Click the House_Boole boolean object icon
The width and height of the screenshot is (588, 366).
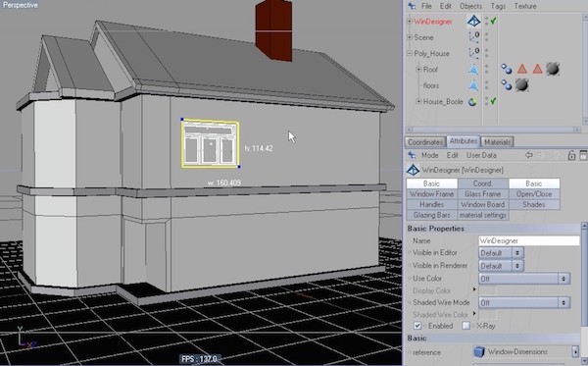[472, 102]
